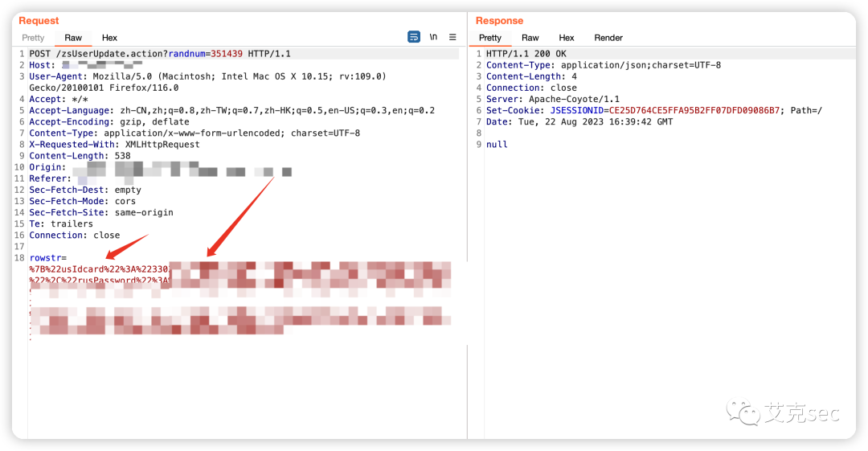Switch Request view to the Pretty tab
This screenshot has width=868, height=451.
[x=33, y=38]
